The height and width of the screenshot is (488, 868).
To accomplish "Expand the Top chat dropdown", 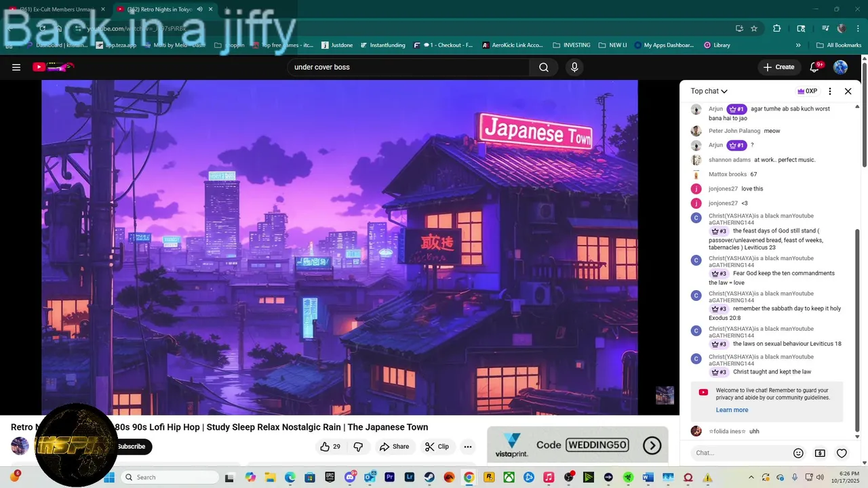I will 709,91.
